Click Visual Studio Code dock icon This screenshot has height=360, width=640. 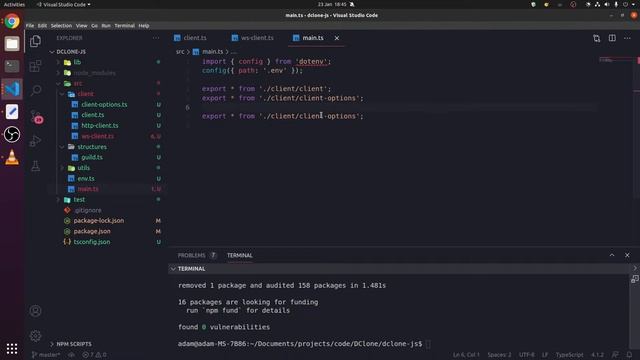coord(12,89)
